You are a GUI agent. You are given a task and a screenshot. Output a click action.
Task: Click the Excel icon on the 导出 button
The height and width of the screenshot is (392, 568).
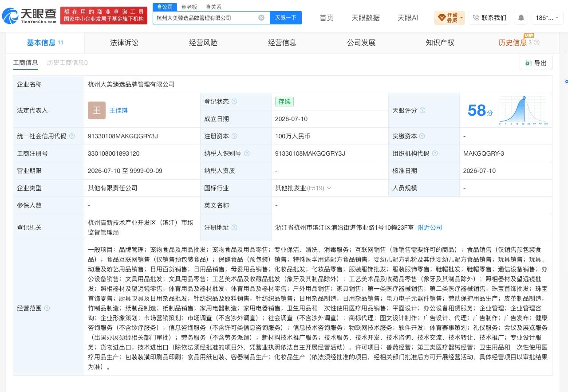(529, 63)
